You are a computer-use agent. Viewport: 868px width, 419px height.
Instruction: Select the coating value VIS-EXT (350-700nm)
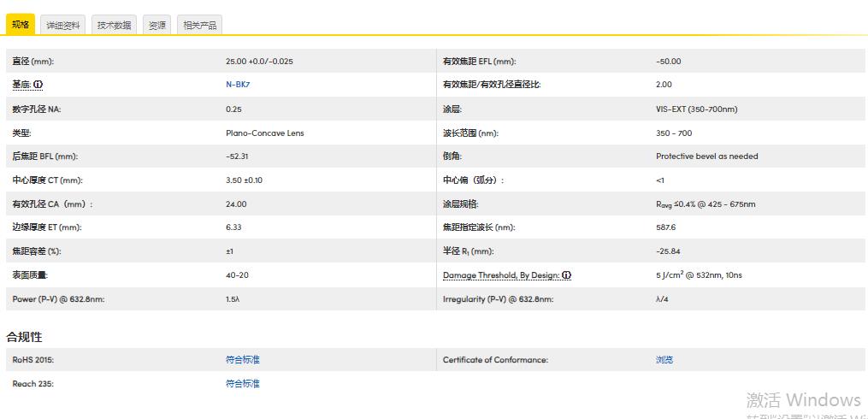click(x=696, y=109)
